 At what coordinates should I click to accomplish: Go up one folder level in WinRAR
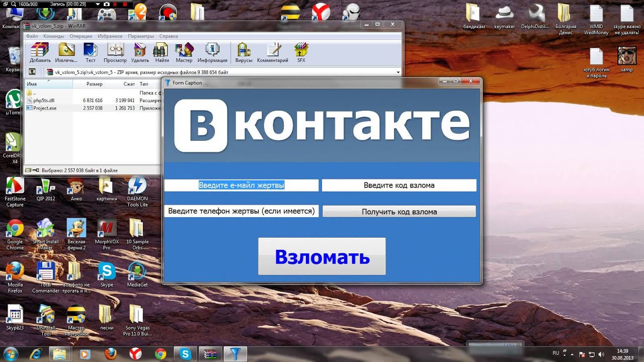(32, 72)
